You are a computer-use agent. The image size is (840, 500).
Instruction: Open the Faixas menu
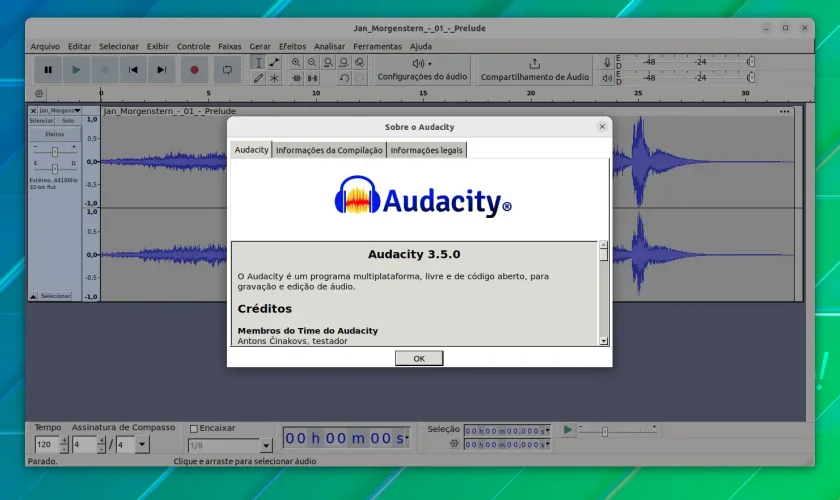[229, 47]
